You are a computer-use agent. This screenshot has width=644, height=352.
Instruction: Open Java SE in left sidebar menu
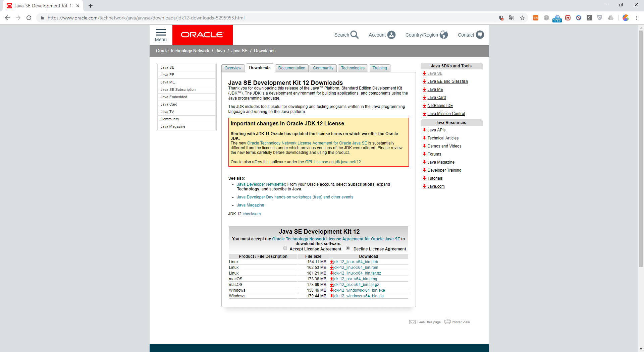(x=186, y=67)
